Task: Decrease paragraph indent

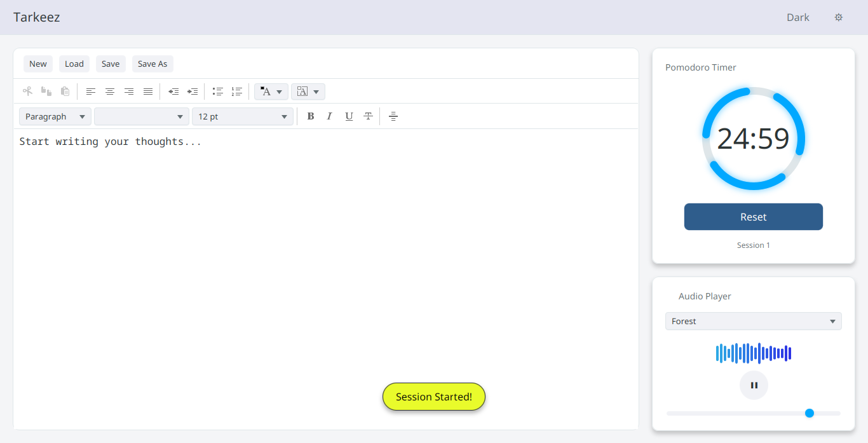Action: (173, 92)
